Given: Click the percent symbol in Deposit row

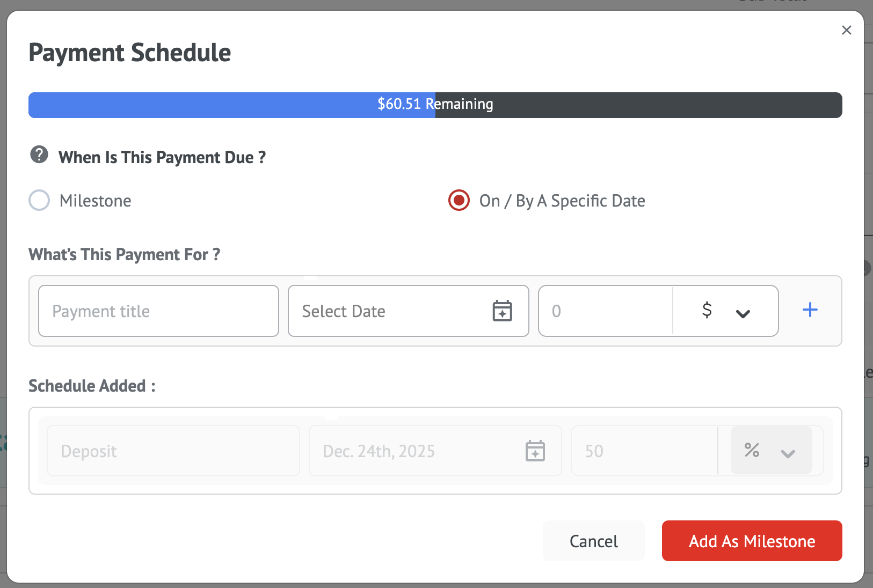Looking at the screenshot, I should (752, 450).
